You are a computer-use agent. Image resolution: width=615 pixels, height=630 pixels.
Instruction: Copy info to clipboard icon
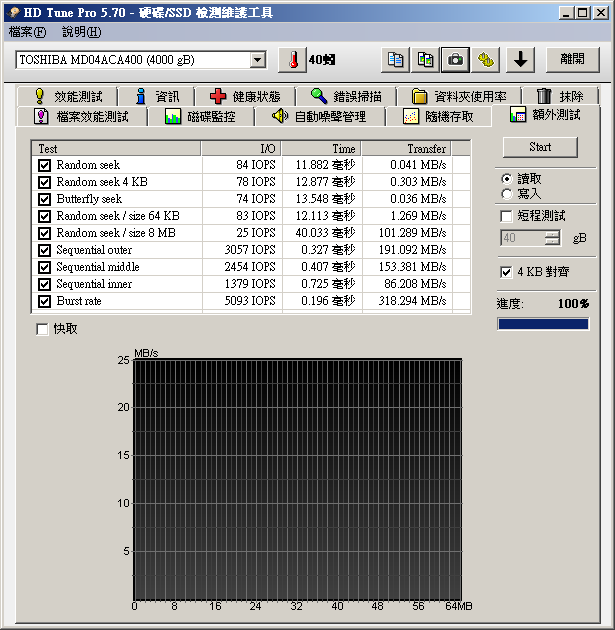pyautogui.click(x=396, y=60)
